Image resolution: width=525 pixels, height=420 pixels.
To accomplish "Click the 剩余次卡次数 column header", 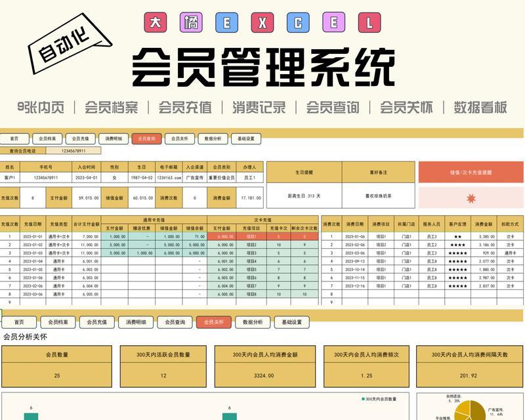I will [x=304, y=228].
